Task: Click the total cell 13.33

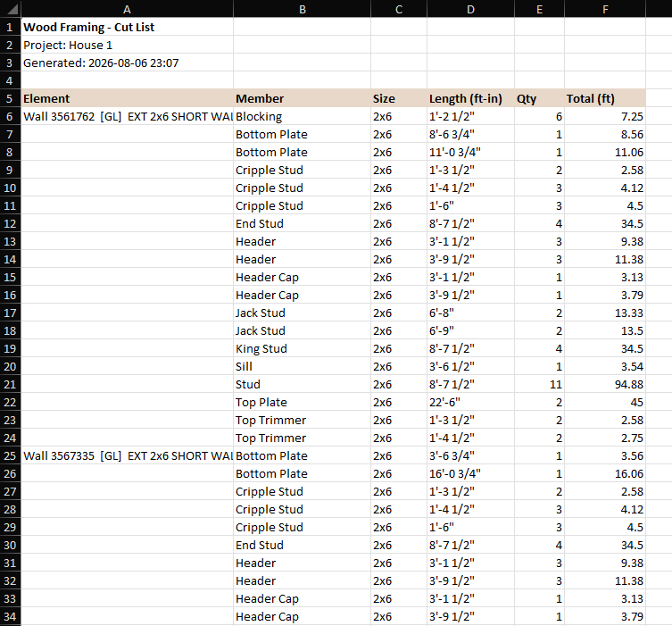Action: (x=605, y=313)
